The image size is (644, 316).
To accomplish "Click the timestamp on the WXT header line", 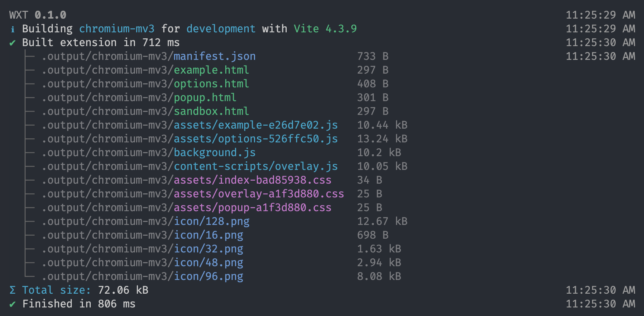I will pyautogui.click(x=600, y=15).
